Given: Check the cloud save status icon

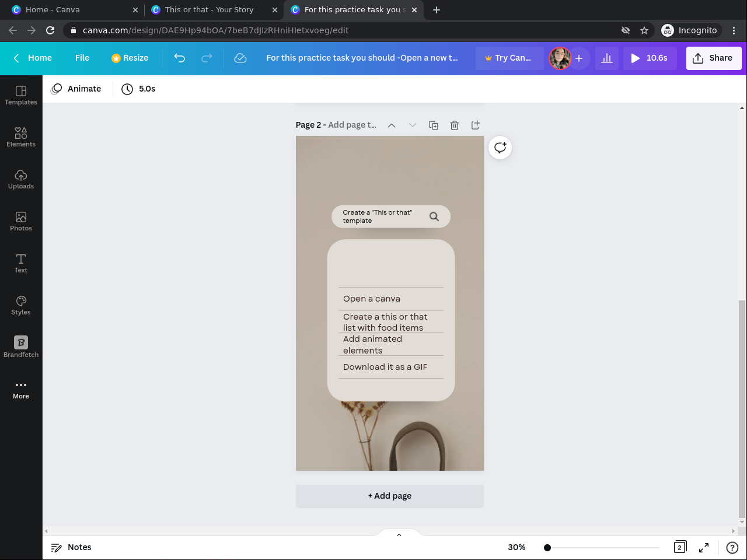Looking at the screenshot, I should 240,58.
